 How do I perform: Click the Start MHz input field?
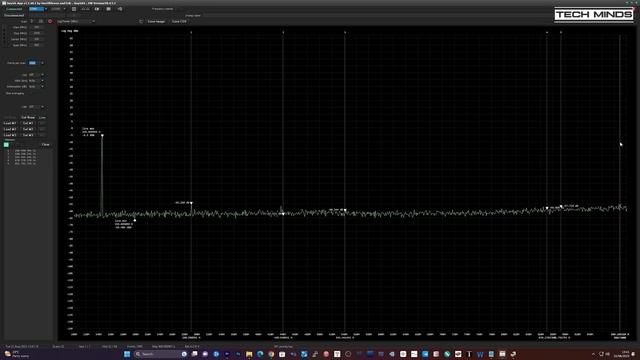(x=37, y=27)
